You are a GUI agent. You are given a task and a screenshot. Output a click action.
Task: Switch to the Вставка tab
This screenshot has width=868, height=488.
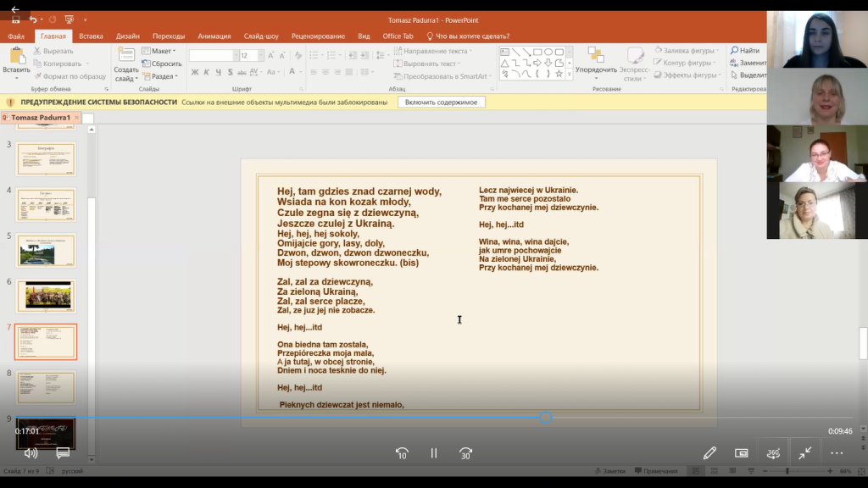point(91,36)
